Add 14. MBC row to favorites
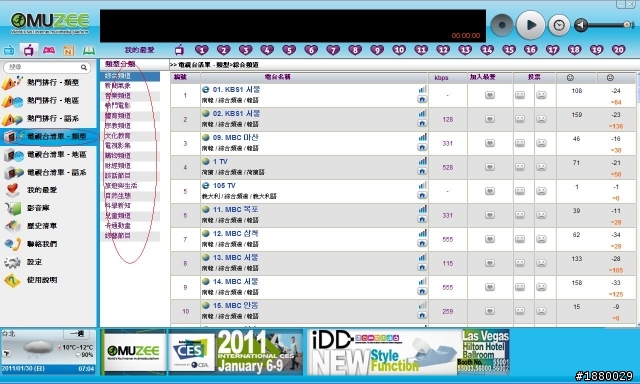This screenshot has height=384, width=640. coord(490,287)
